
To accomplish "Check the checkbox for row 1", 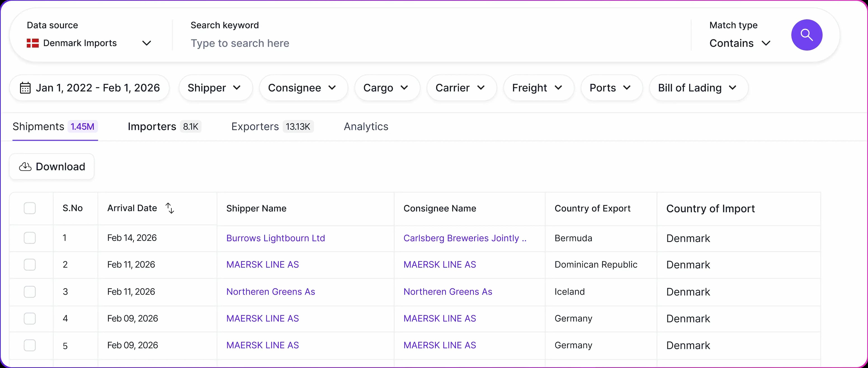I will click(x=30, y=238).
